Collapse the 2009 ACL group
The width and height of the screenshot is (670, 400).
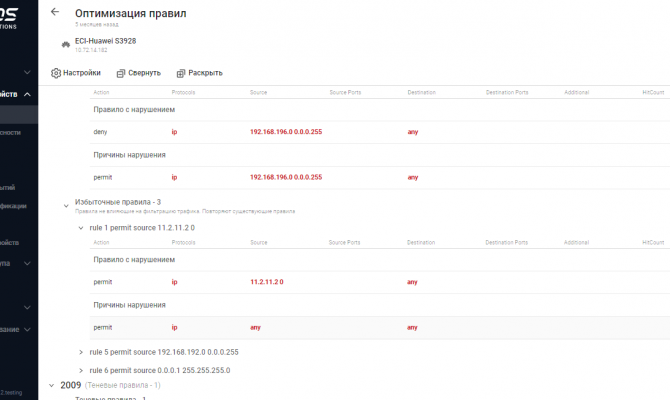(x=52, y=385)
